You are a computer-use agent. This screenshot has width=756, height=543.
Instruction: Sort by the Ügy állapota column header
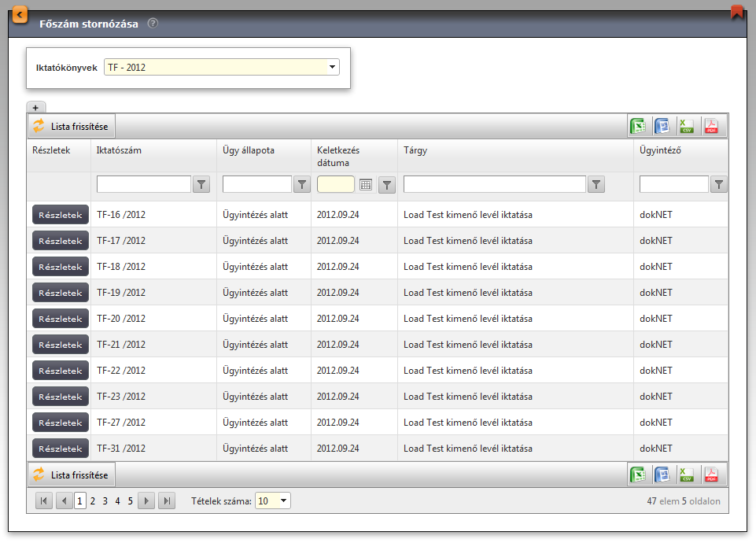point(249,150)
